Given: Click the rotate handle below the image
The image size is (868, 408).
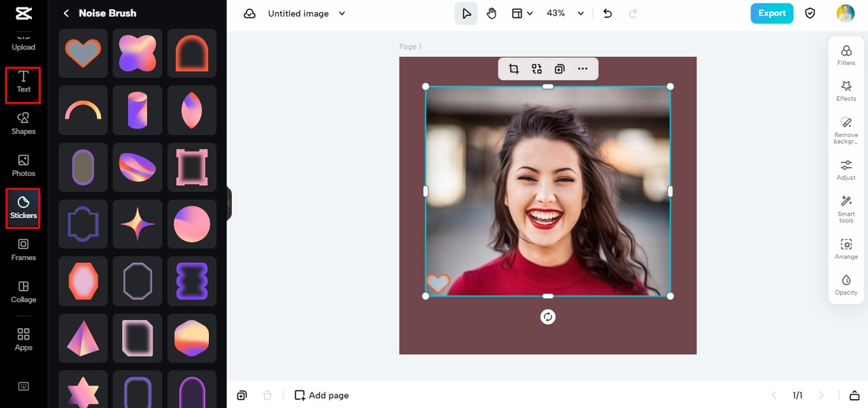Looking at the screenshot, I should (548, 317).
